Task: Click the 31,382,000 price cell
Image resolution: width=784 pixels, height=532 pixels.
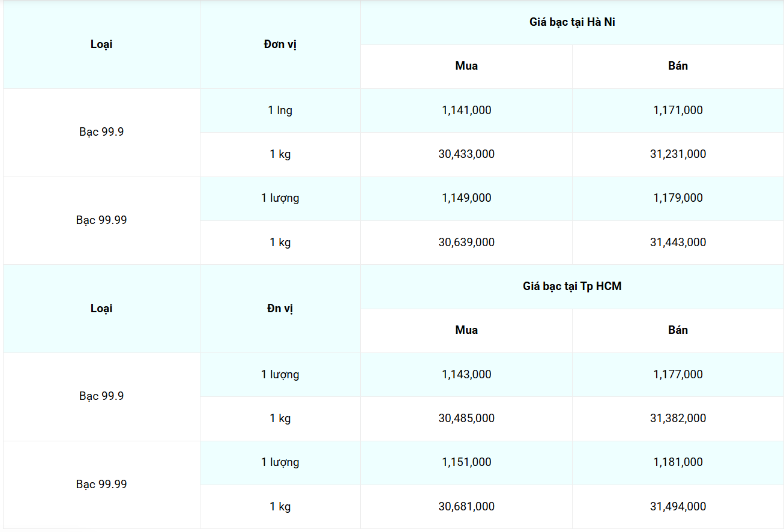Action: click(x=678, y=419)
